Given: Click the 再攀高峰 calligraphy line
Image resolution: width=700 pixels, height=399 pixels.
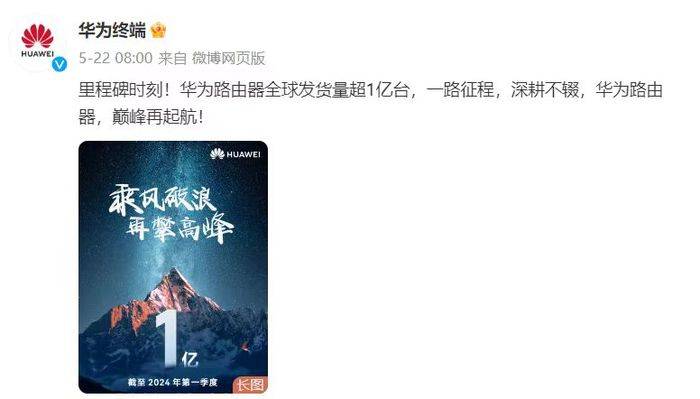Looking at the screenshot, I should pyautogui.click(x=179, y=230).
